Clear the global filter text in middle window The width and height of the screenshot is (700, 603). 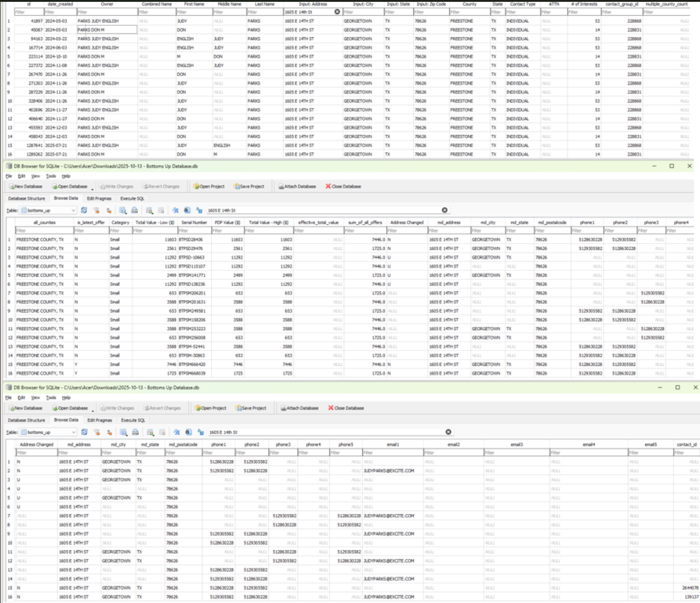coord(445,210)
